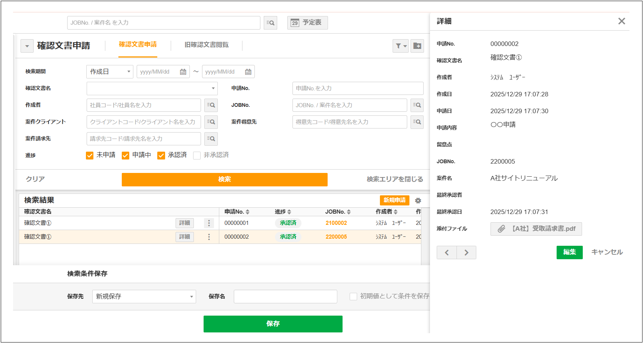Image resolution: width=644 pixels, height=344 pixels.
Task: Click search icon beside top JOBNo. field
Action: (270, 23)
